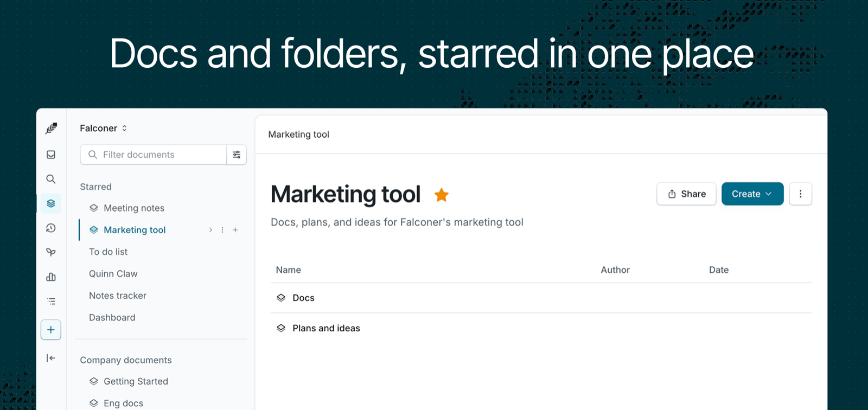Open filter options sliders icon
Screen dimensions: 868x410
[237, 155]
